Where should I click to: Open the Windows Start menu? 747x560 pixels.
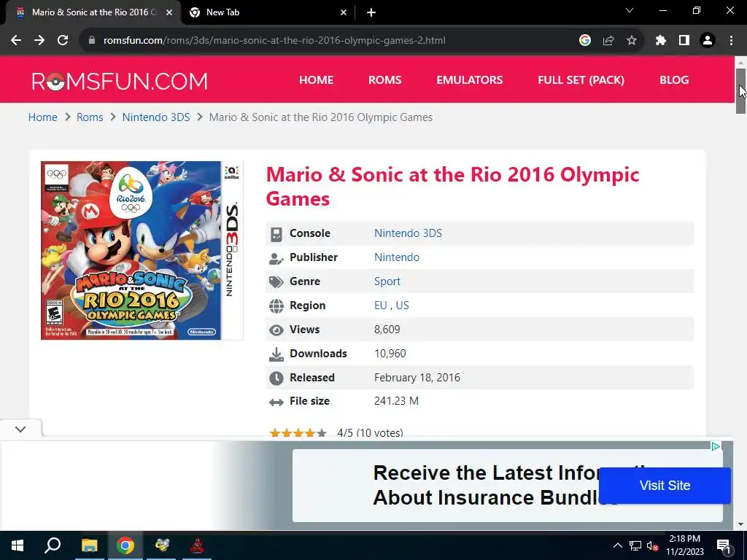pyautogui.click(x=18, y=545)
